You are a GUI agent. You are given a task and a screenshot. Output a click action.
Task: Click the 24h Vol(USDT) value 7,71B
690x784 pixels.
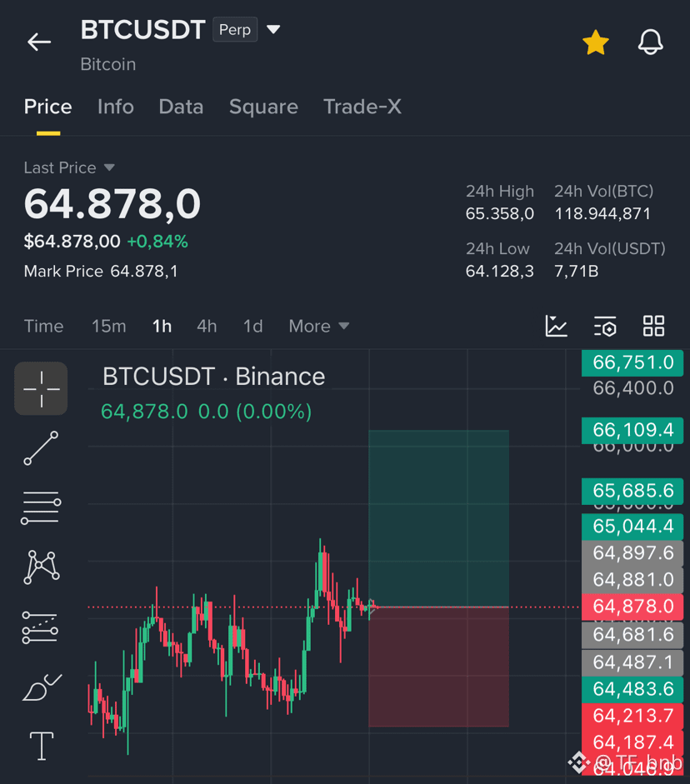[x=577, y=272]
